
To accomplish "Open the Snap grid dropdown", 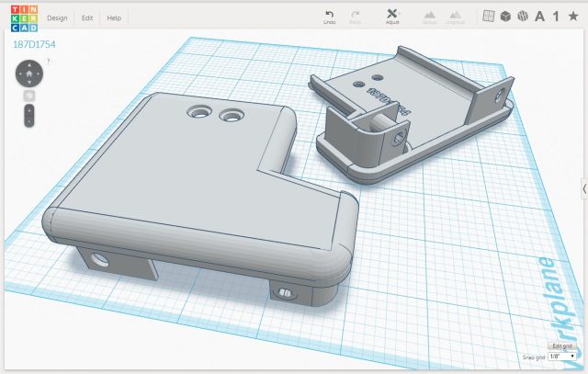I will pos(561,357).
